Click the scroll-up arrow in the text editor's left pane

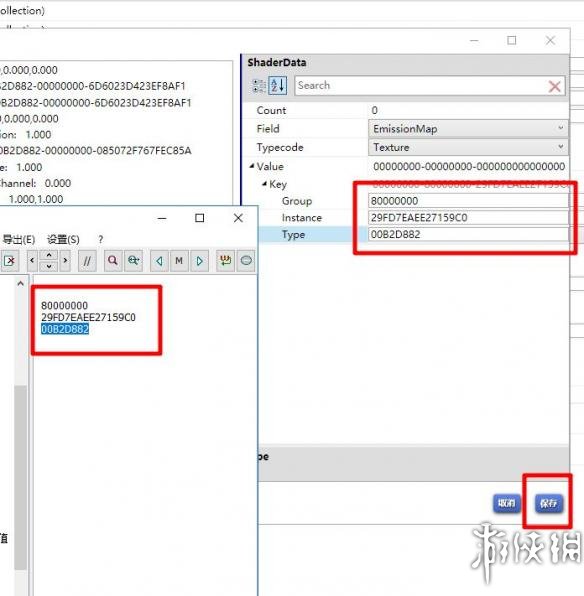pos(21,283)
